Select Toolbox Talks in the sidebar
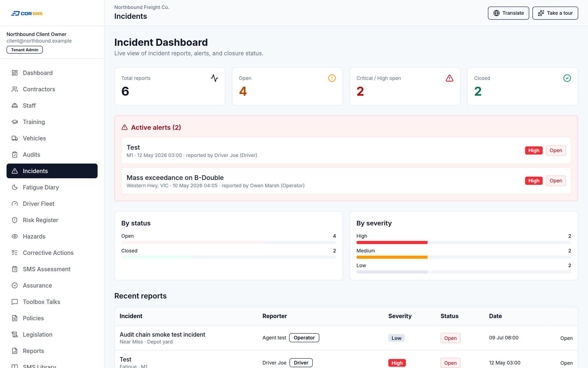This screenshot has width=588, height=368. (x=52, y=302)
